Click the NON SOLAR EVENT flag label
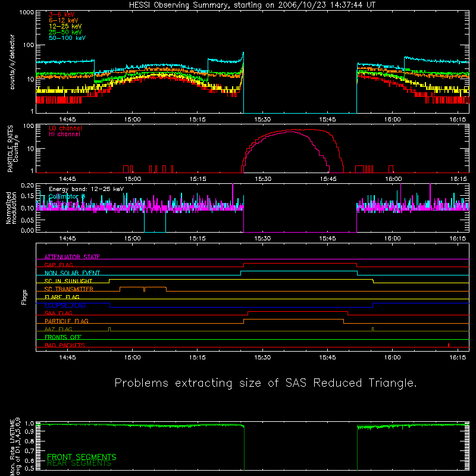Image resolution: width=476 pixels, height=476 pixels. click(72, 273)
